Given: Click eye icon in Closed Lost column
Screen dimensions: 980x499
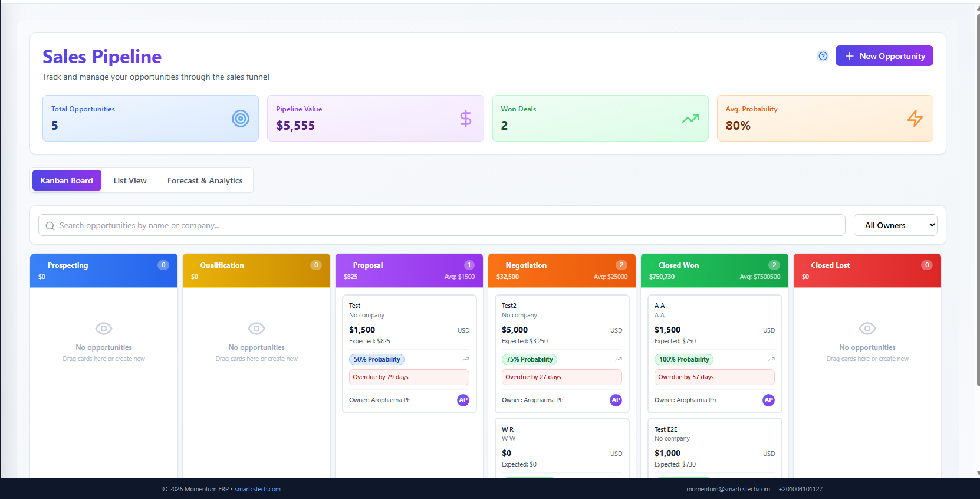Looking at the screenshot, I should 867,329.
